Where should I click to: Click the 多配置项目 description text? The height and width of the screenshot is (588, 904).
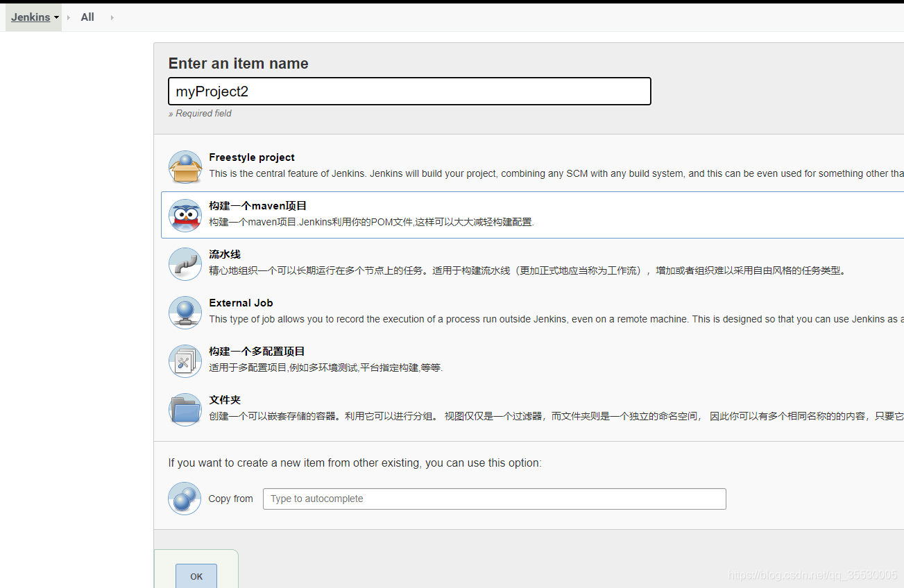tap(326, 367)
